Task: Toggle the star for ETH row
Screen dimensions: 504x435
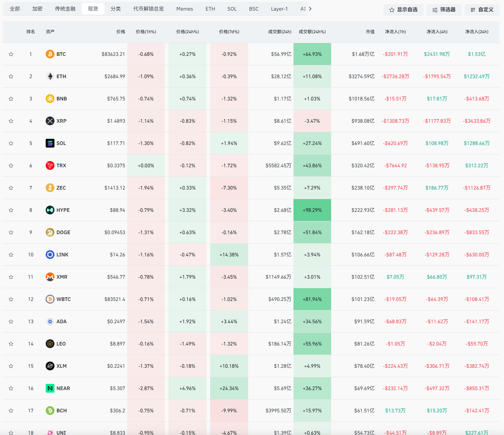Action: (11, 76)
